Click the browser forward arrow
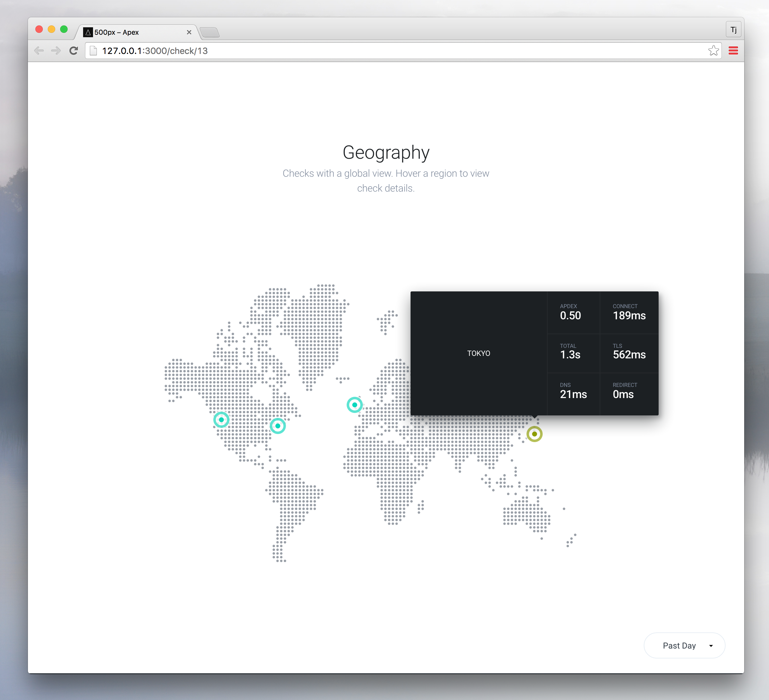 click(56, 51)
